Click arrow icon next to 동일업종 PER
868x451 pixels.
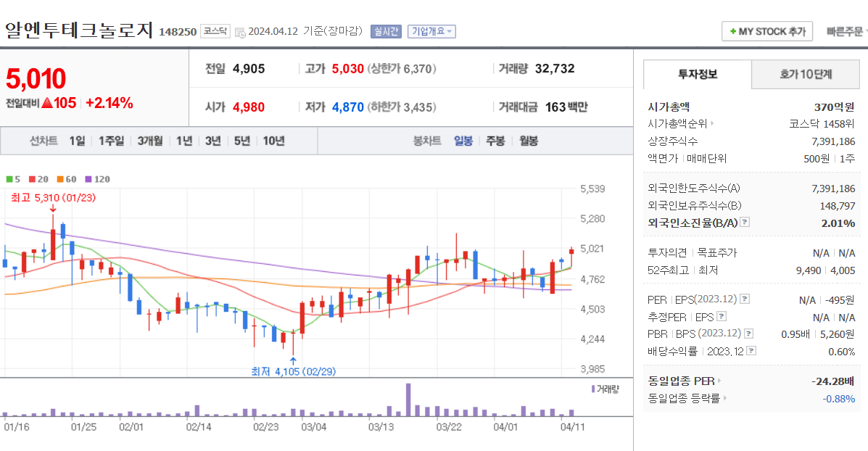point(719,381)
